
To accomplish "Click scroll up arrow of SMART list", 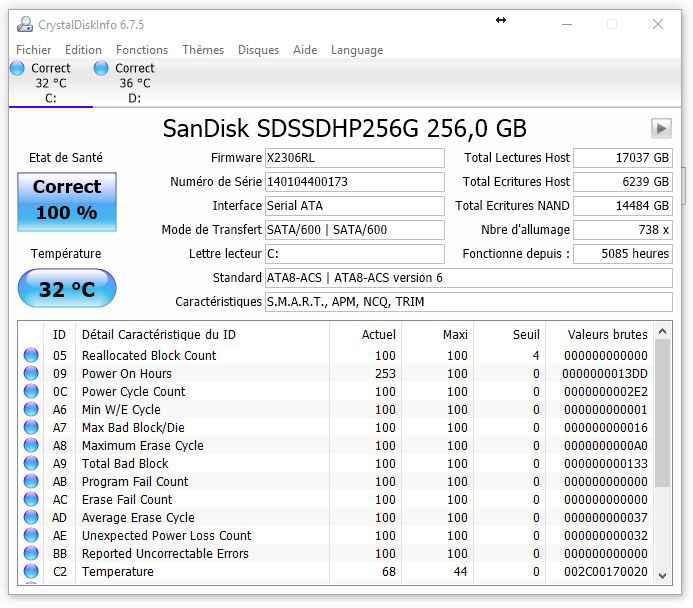I will click(662, 331).
